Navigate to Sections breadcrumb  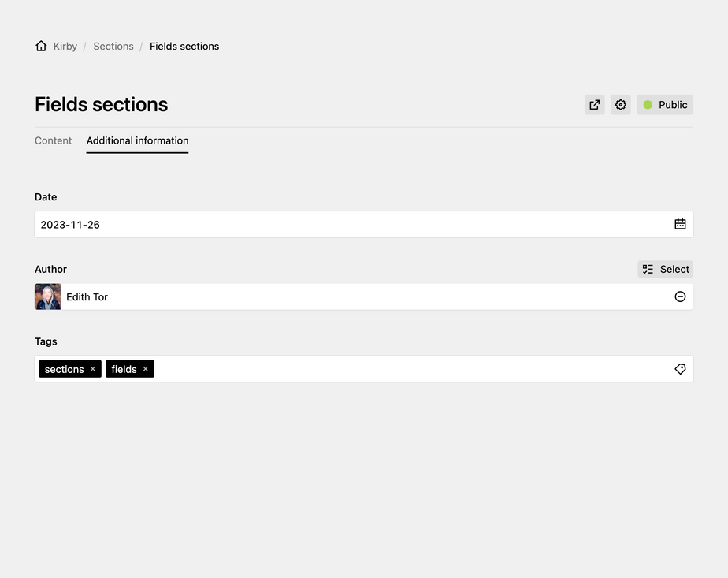(x=113, y=47)
